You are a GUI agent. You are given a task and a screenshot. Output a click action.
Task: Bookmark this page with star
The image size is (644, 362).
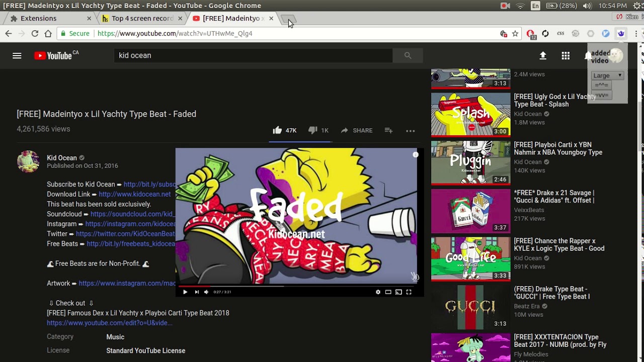point(515,34)
